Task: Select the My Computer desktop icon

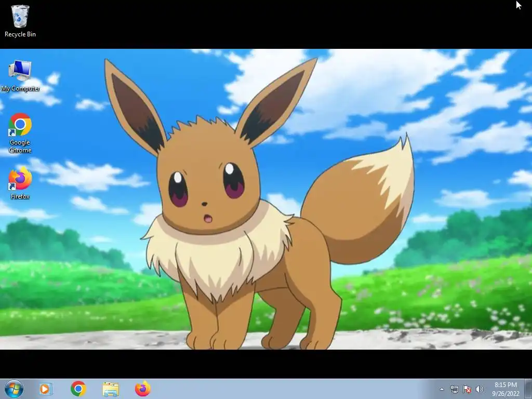Action: 20,75
